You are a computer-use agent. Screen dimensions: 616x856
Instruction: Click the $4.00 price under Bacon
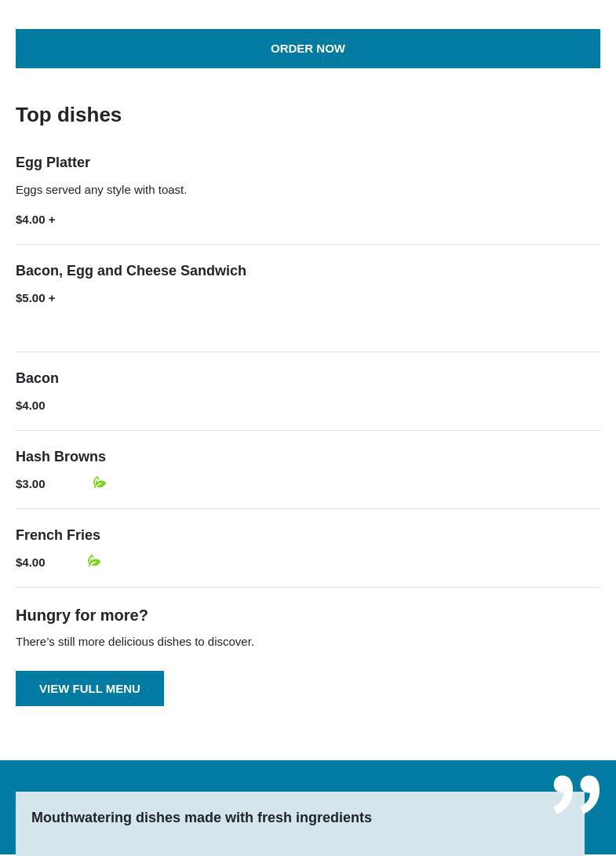pyautogui.click(x=31, y=405)
